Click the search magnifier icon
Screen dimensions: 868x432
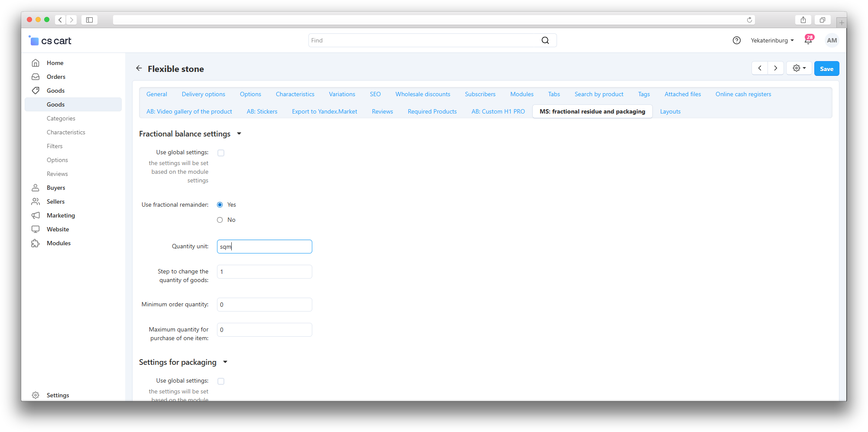[x=545, y=40]
